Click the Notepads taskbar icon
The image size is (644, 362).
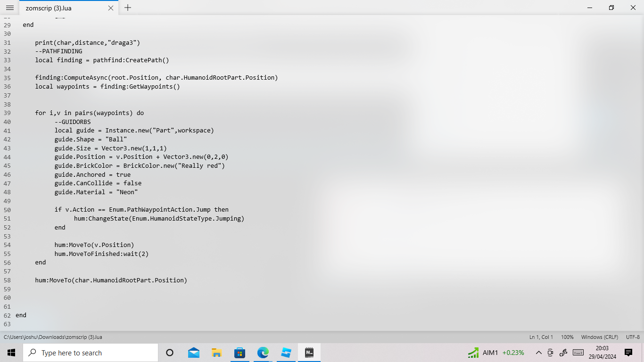point(309,353)
